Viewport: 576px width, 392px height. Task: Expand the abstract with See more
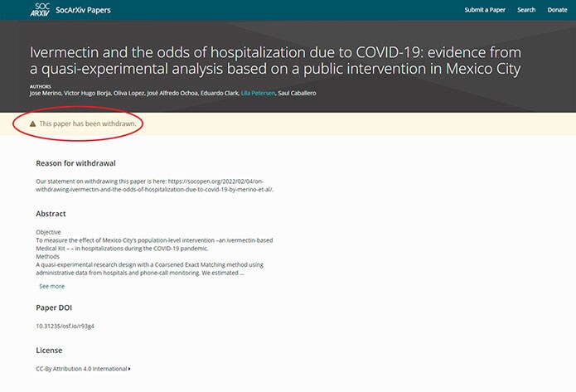pos(51,286)
